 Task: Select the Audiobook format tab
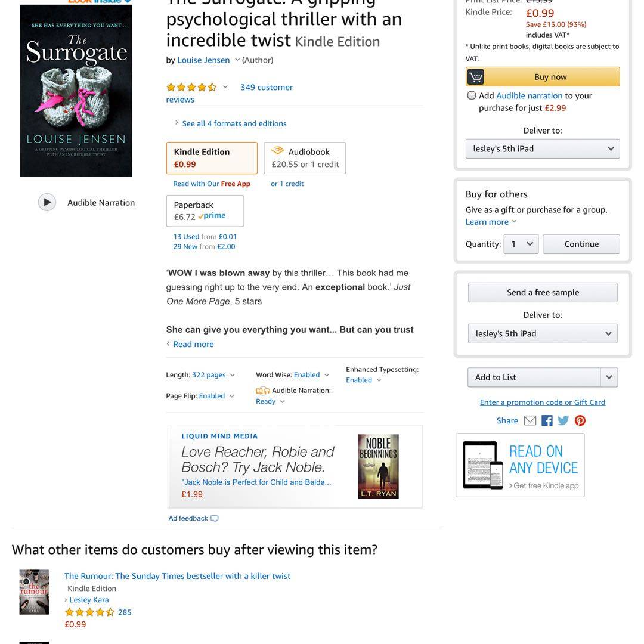(x=305, y=158)
